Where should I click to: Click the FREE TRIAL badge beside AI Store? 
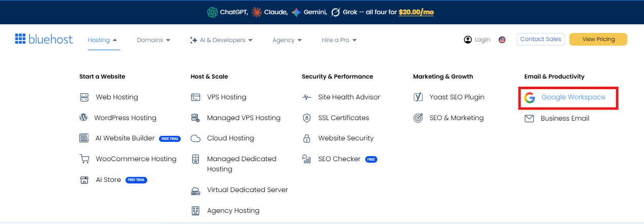(136, 180)
